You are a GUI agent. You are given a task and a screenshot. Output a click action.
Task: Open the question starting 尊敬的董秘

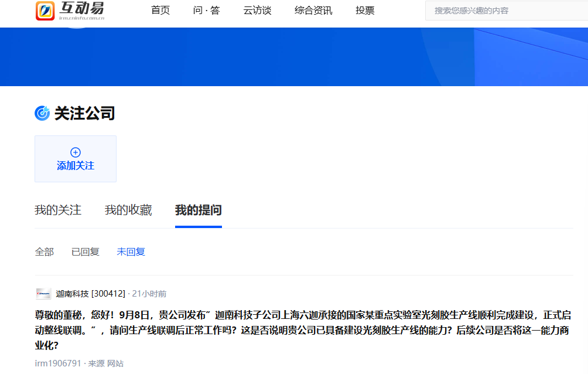[303, 330]
